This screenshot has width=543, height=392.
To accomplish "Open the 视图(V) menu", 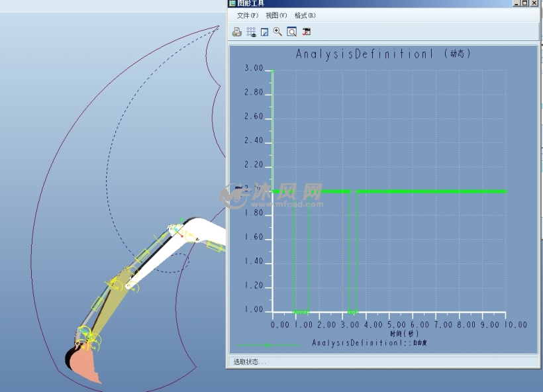I will pyautogui.click(x=276, y=15).
